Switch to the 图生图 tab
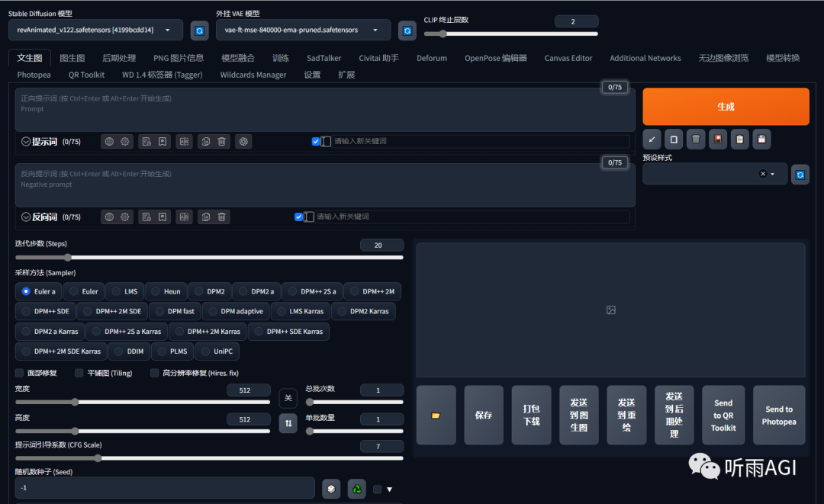This screenshot has height=504, width=824. [x=72, y=58]
